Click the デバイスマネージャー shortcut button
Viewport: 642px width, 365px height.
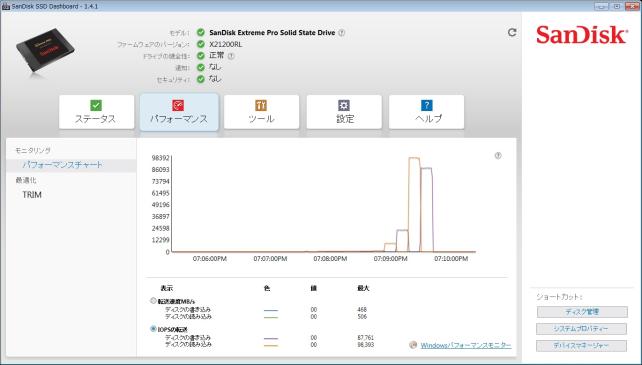tap(581, 346)
